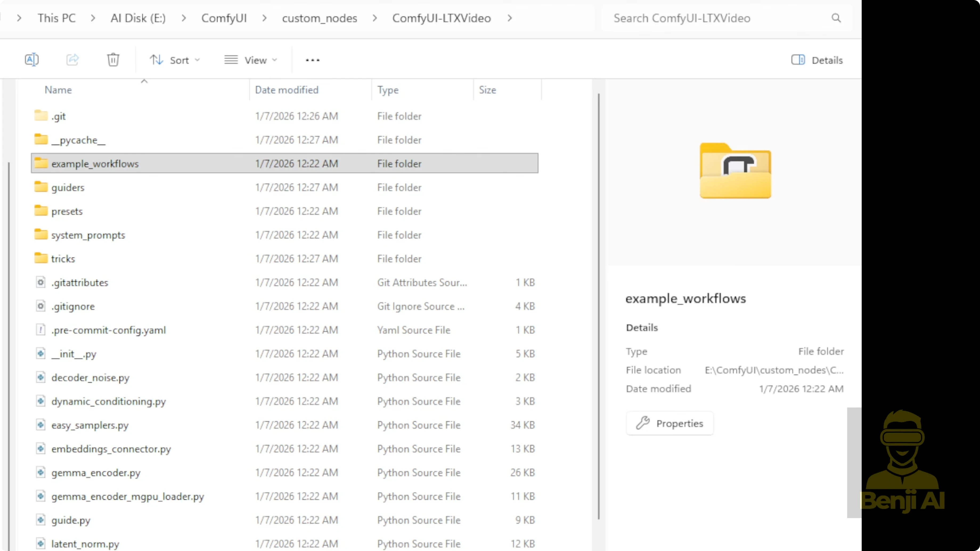This screenshot has height=551, width=980.
Task: Navigate to AI Disk (E:) breadcrumb
Action: pos(138,18)
